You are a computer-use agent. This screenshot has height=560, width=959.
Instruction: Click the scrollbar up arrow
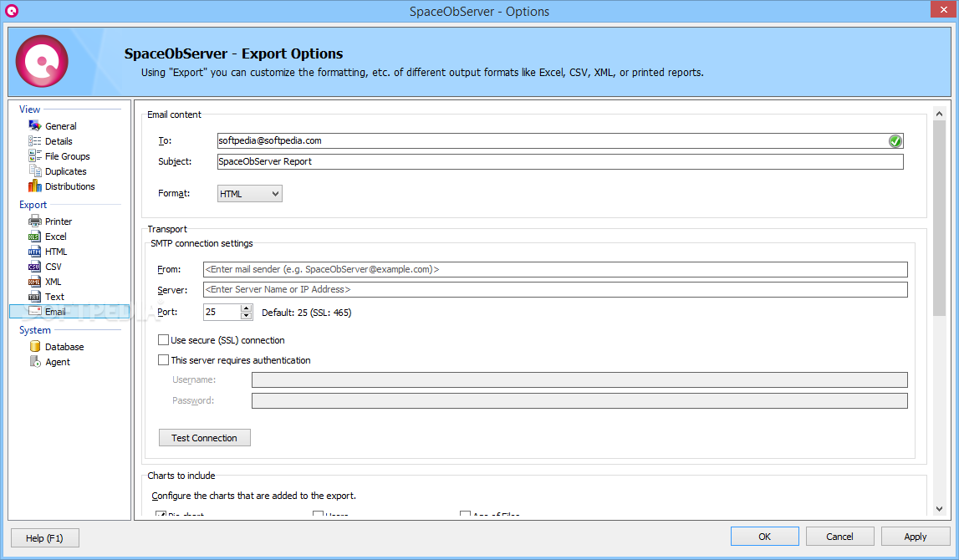click(940, 114)
